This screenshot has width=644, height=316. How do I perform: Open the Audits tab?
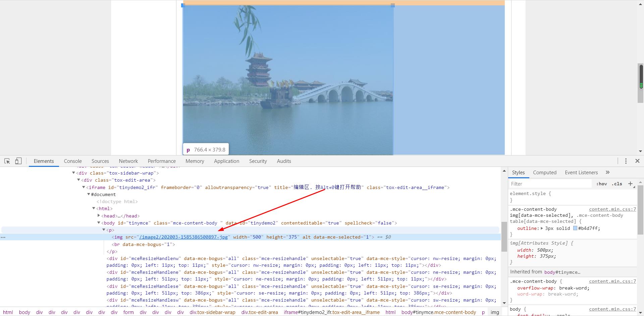pos(284,161)
